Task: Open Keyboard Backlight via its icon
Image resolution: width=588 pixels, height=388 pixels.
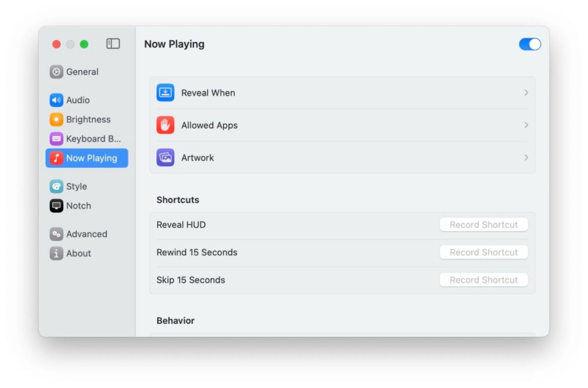Action: pos(56,139)
